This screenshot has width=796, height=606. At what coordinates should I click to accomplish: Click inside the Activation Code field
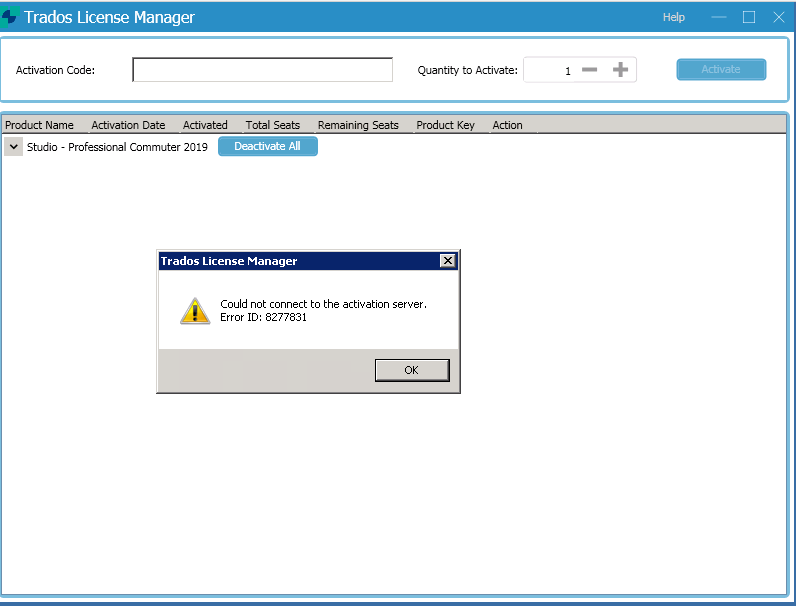tap(262, 70)
